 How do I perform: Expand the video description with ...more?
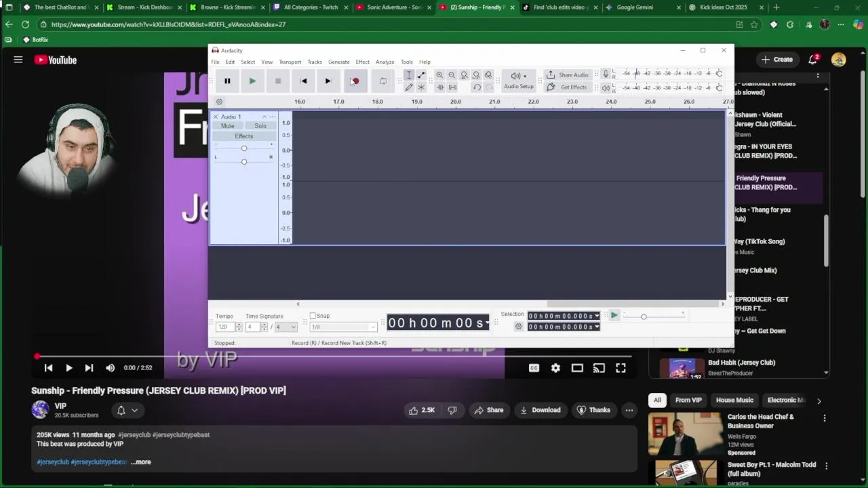coord(141,462)
